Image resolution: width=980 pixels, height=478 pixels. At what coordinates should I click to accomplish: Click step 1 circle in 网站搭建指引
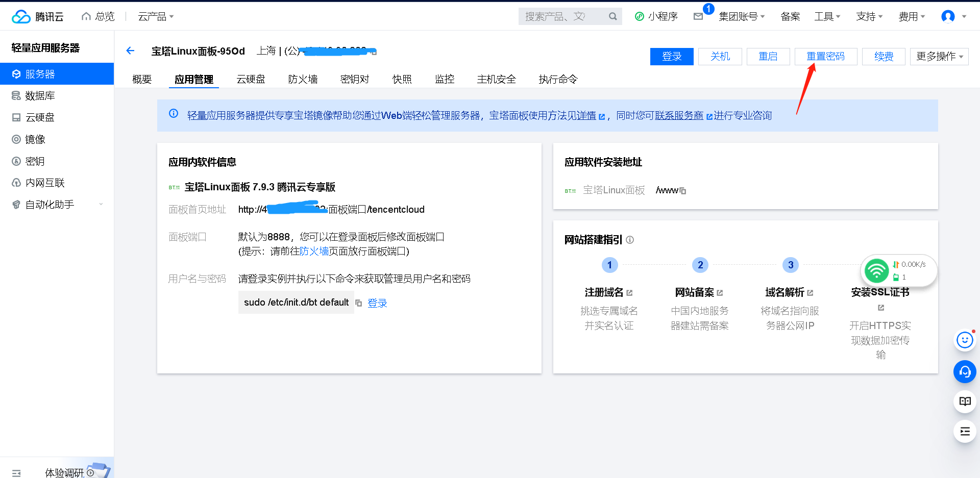coord(609,265)
